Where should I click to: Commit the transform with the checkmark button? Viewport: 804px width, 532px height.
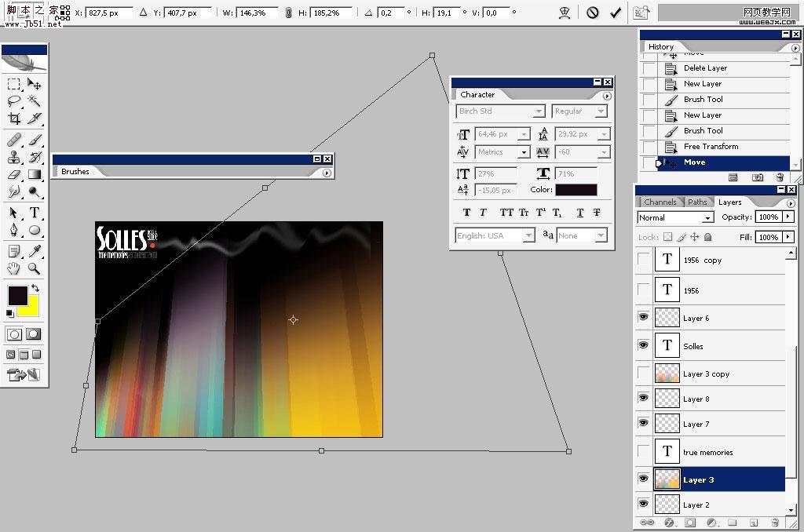click(616, 12)
